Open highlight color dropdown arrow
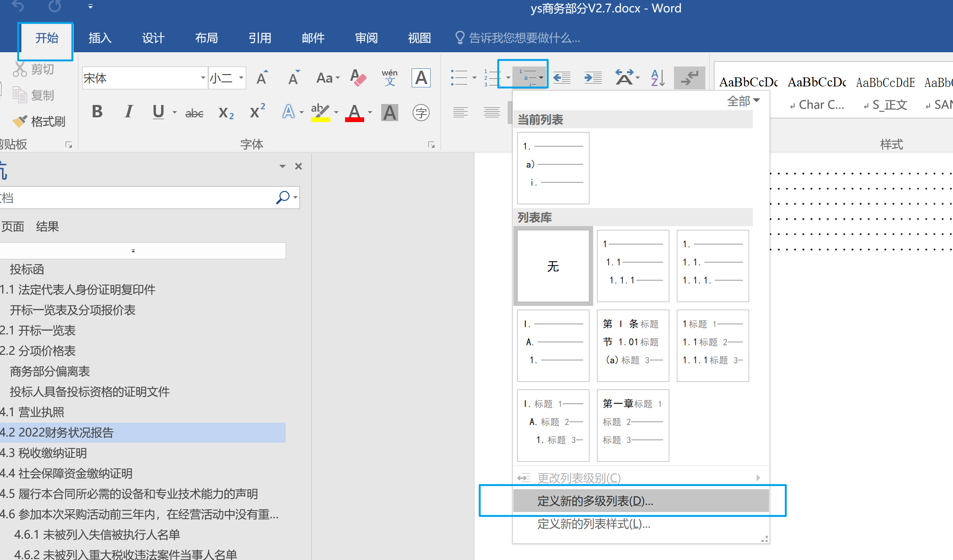 [x=336, y=113]
